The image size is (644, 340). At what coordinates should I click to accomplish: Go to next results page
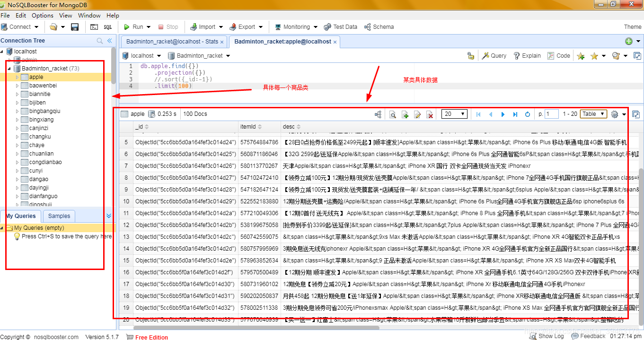(503, 114)
